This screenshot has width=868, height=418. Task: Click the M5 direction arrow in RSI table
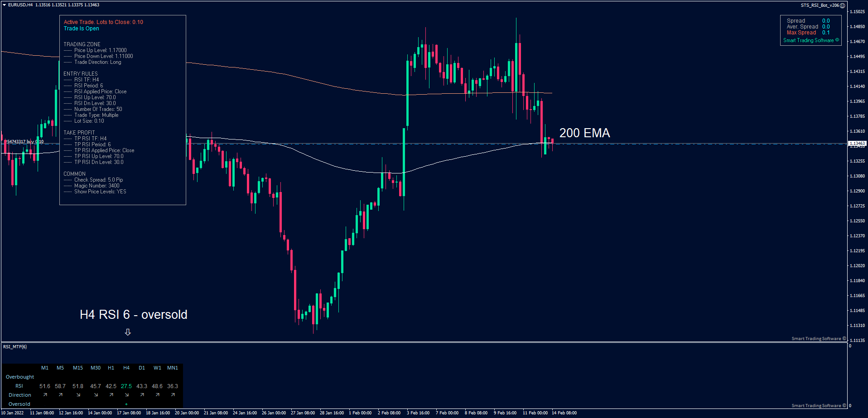point(60,395)
